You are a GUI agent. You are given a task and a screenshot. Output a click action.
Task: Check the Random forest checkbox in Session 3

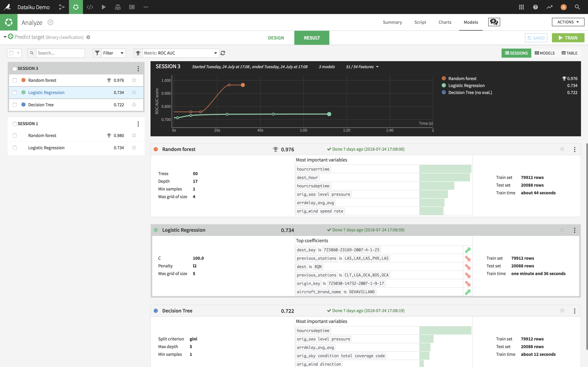[x=15, y=80]
